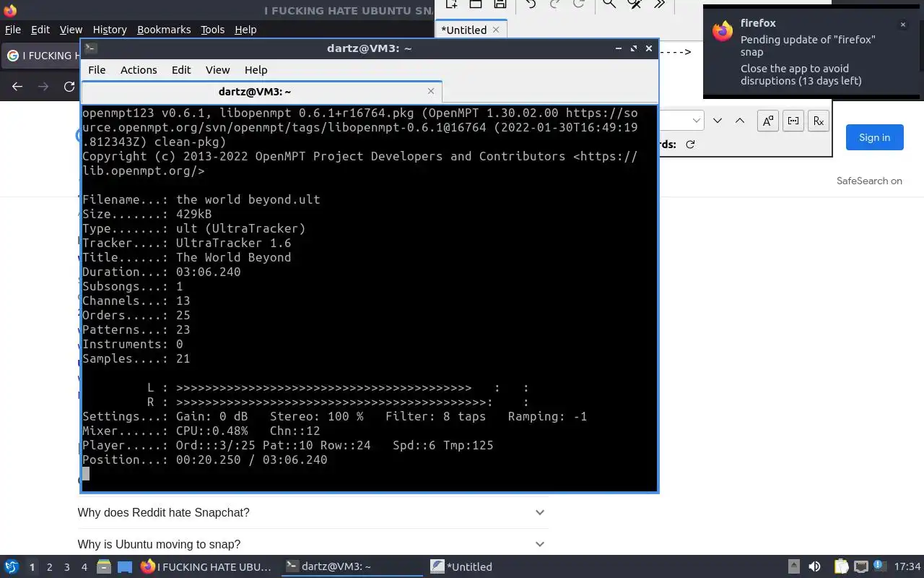This screenshot has height=578, width=924.
Task: Dismiss the firefox snap notification
Action: [x=902, y=25]
